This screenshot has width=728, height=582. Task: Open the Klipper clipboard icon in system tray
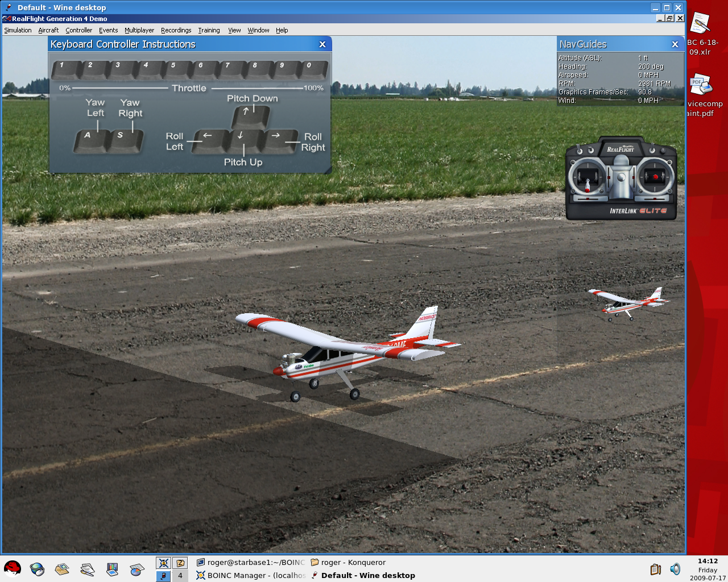tap(655, 569)
